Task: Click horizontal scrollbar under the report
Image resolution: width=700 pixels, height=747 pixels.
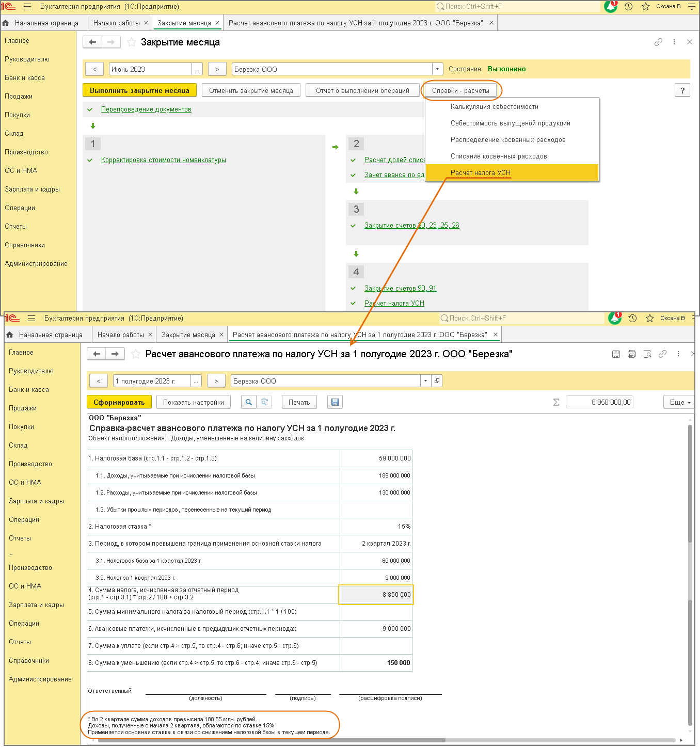Action: pos(271,740)
